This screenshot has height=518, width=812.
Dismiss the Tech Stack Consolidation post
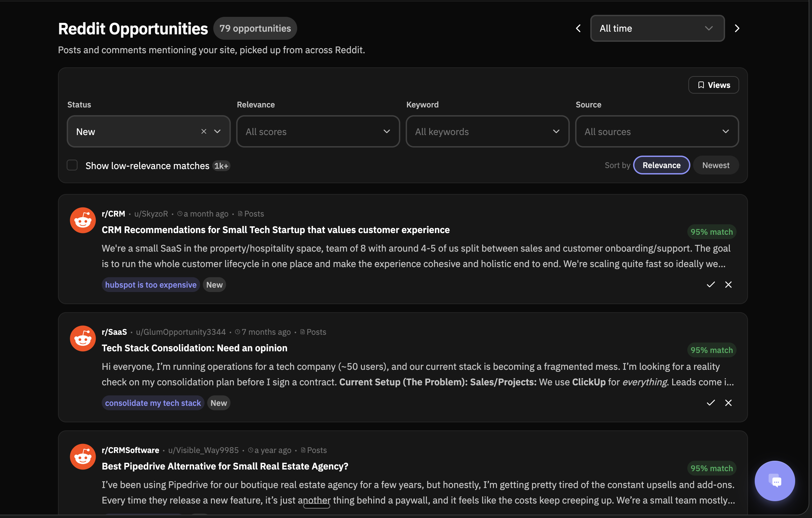coord(728,403)
